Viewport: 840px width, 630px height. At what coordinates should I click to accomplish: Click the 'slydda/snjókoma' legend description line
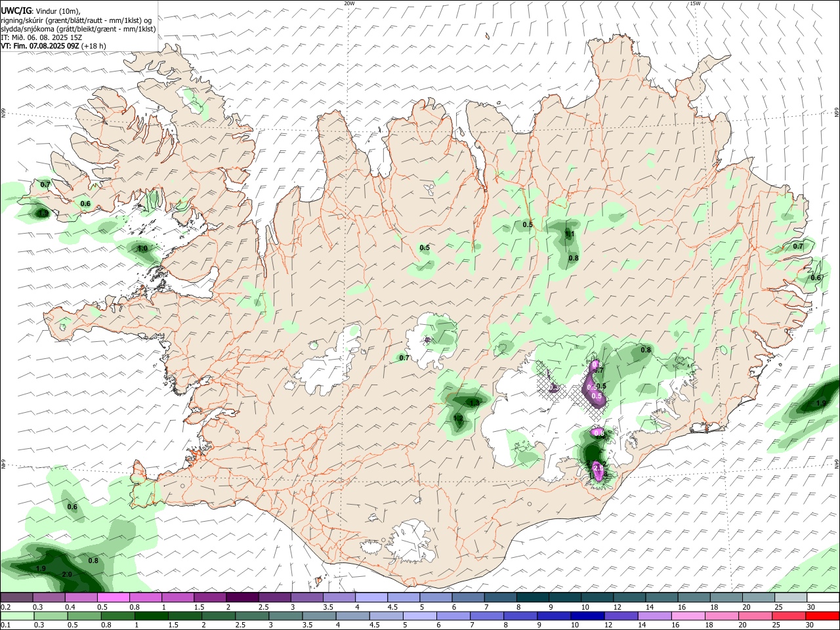(78, 29)
